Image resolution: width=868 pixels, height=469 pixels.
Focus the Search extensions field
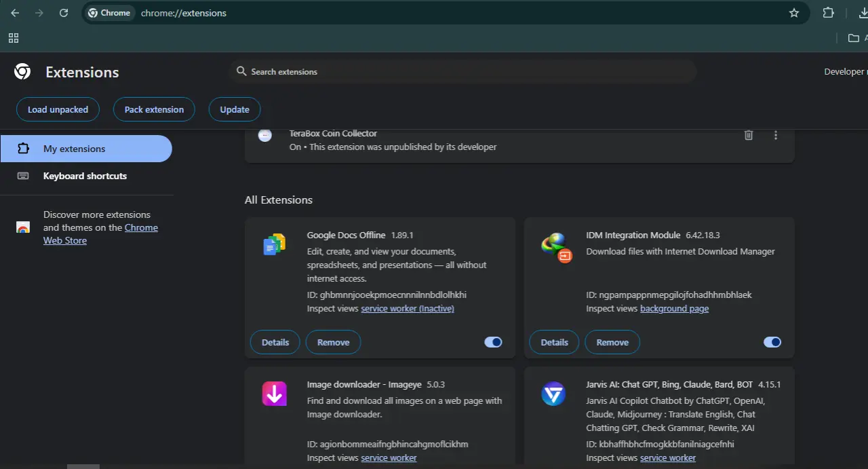point(462,71)
